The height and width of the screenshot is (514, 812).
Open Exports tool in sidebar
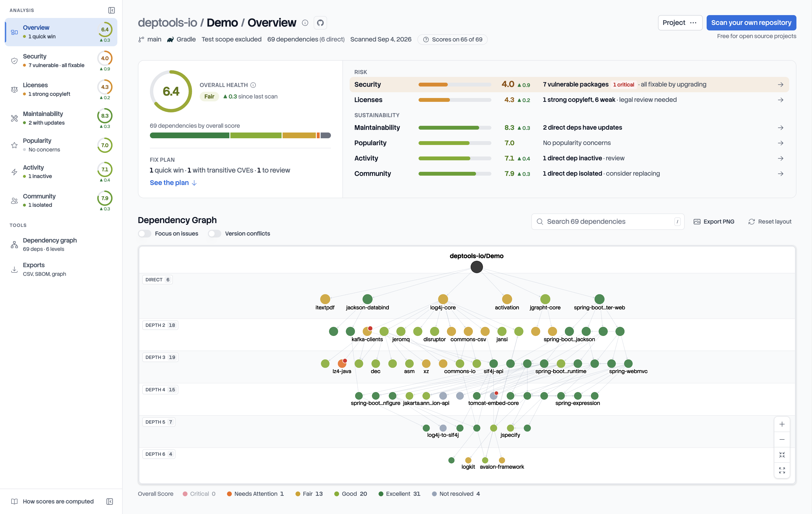[x=61, y=269]
